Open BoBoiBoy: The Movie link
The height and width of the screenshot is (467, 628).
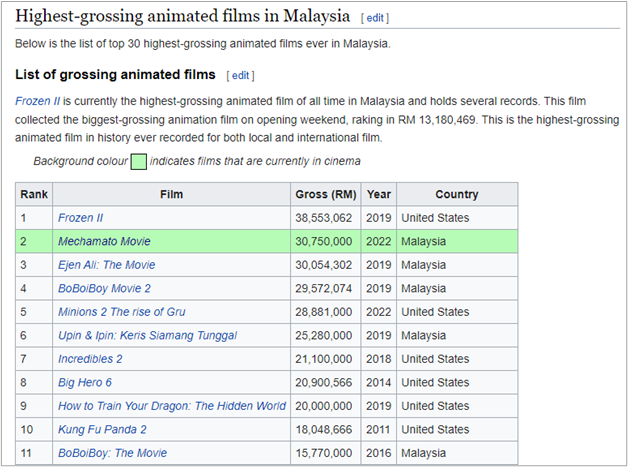113,453
